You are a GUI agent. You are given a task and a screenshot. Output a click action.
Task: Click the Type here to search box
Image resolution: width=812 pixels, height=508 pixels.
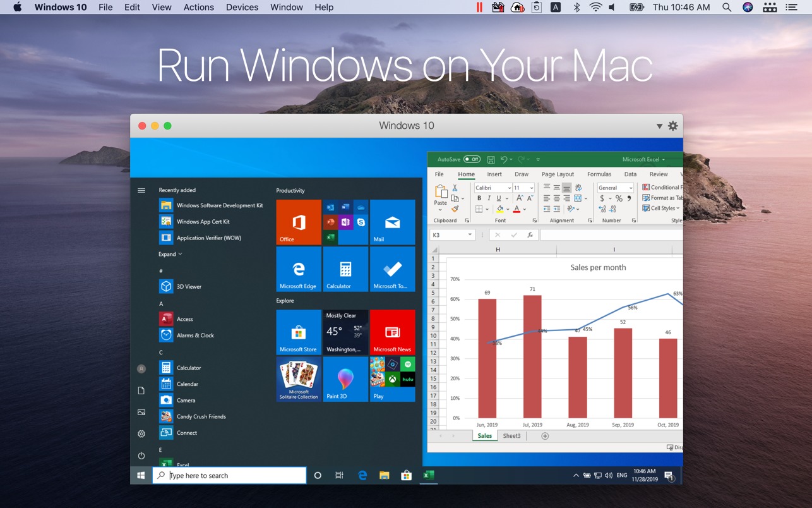(x=230, y=475)
